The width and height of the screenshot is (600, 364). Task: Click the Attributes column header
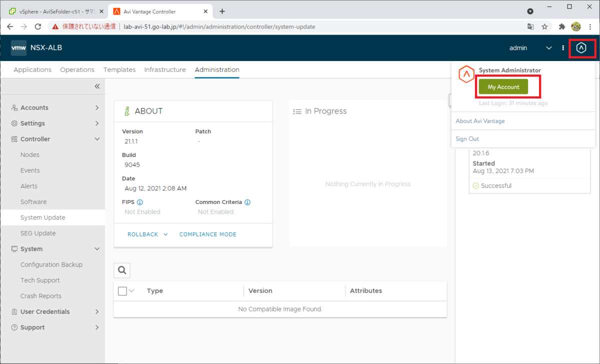click(x=366, y=291)
